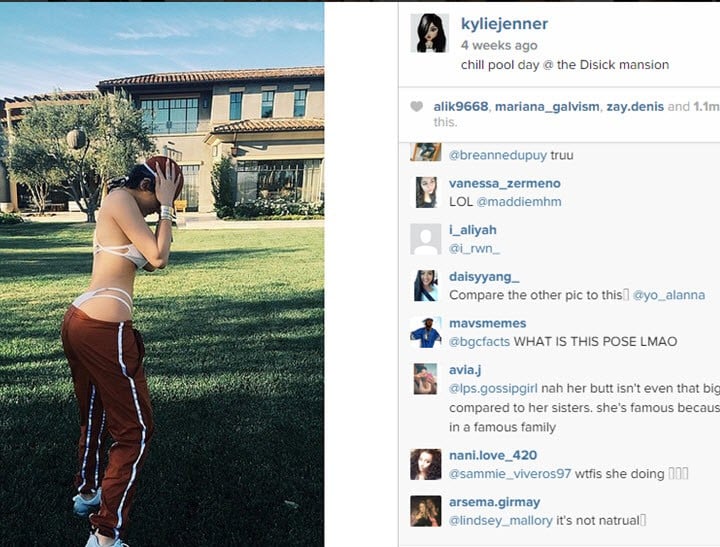Click the @sammie_viveros97 mention
This screenshot has height=547, width=720.
pyautogui.click(x=510, y=474)
